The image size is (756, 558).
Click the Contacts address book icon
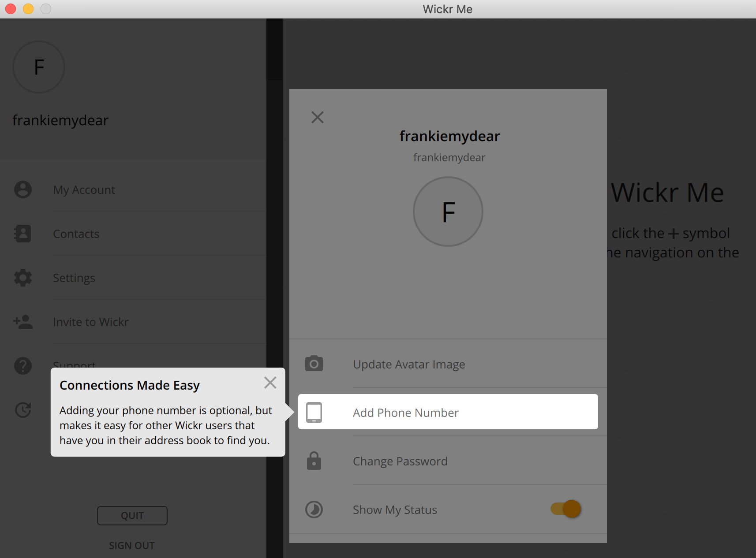pos(23,234)
